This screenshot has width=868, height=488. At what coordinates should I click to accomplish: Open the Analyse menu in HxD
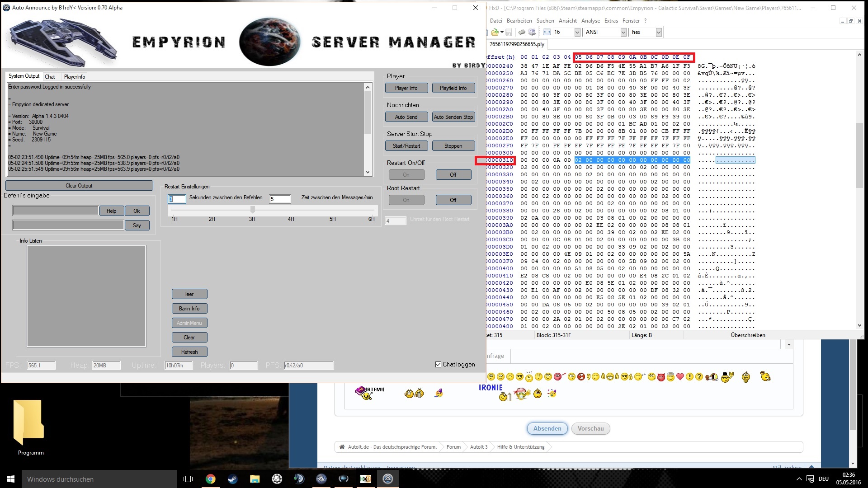590,21
